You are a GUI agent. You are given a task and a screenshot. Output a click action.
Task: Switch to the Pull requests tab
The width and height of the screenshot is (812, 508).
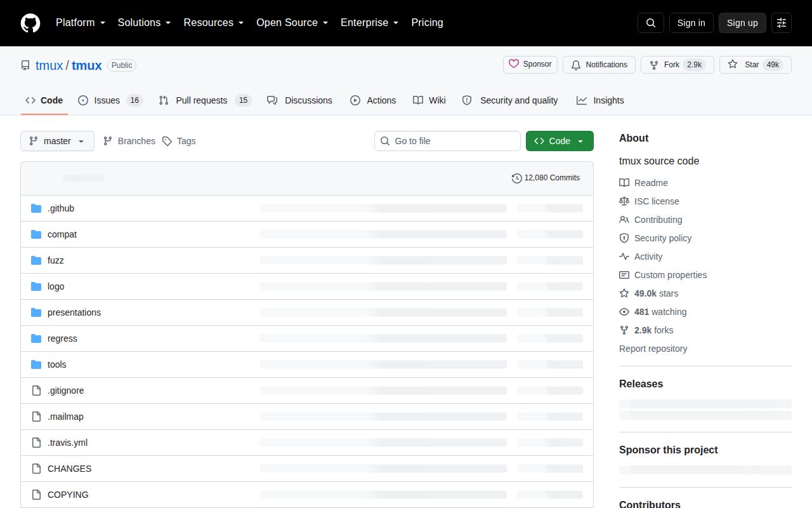pos(205,100)
